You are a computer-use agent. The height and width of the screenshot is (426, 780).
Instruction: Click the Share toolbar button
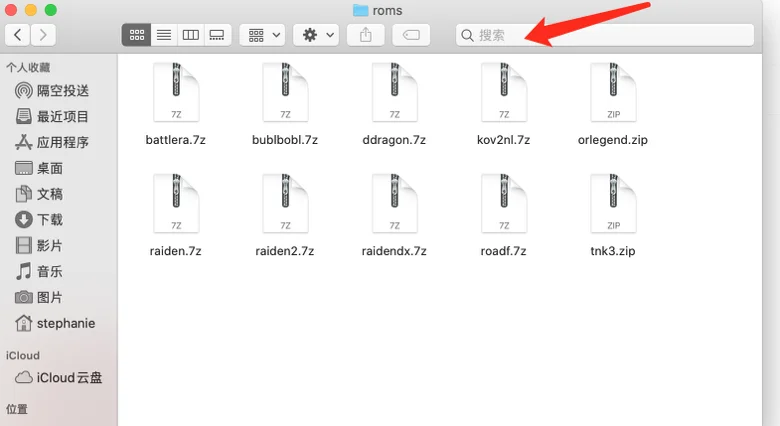coord(366,35)
